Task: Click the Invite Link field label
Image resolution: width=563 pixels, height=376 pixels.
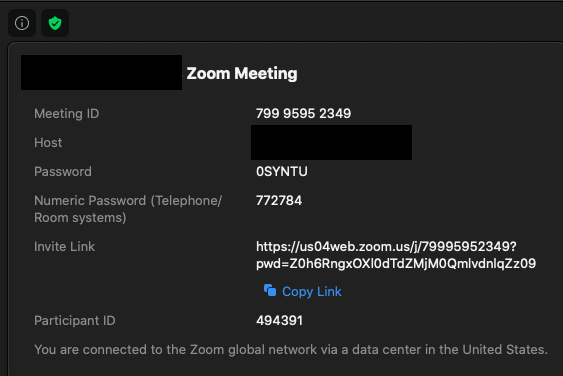Action: click(65, 247)
